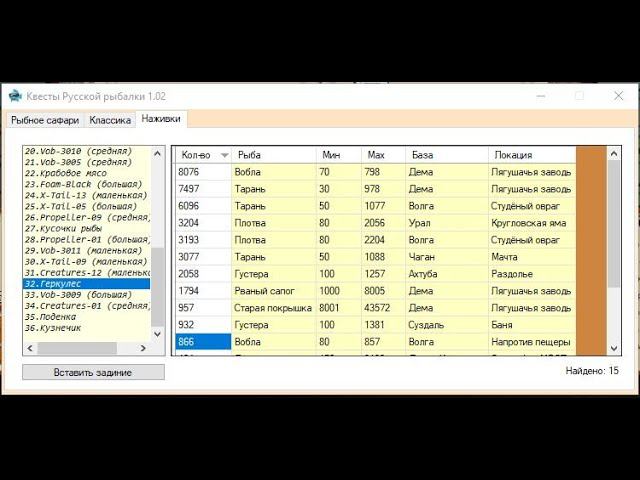Screen dimensions: 640x480
Task: Click the Max column header
Action: point(383,155)
